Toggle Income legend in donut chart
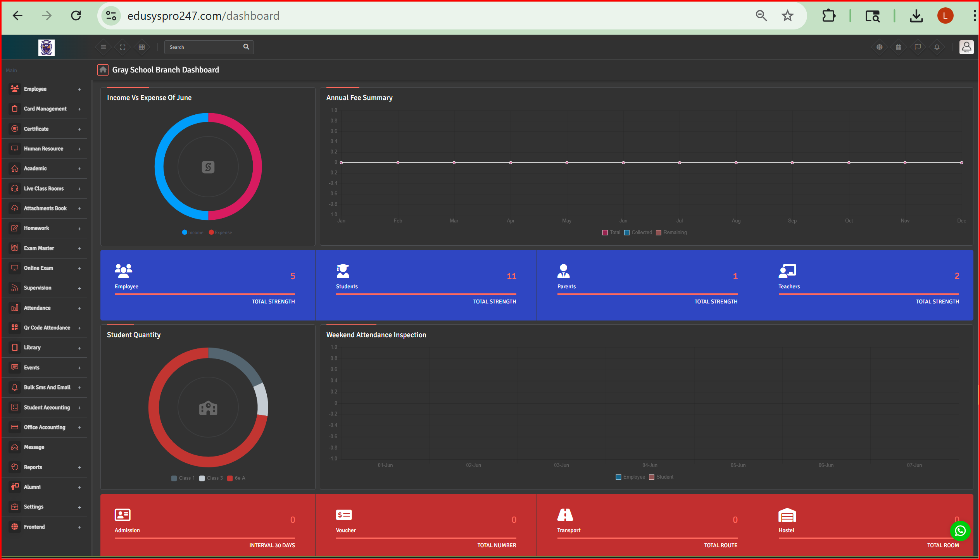Screen dimensions: 980x560 (x=193, y=233)
